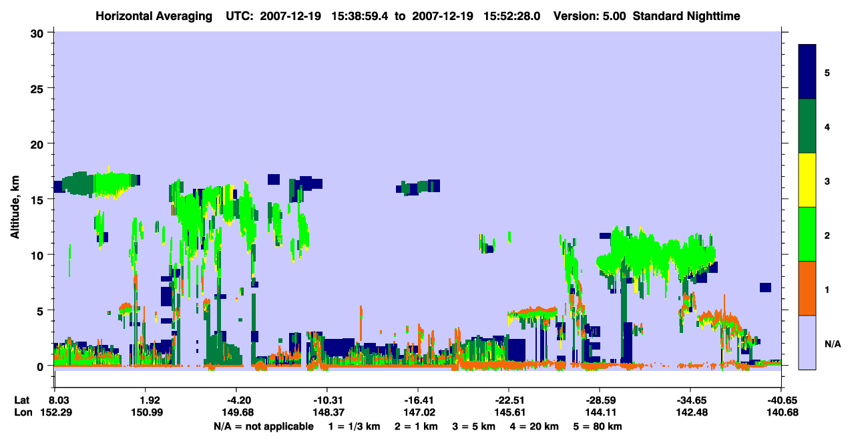
Task: Click the color bar label 4
Action: click(x=827, y=126)
